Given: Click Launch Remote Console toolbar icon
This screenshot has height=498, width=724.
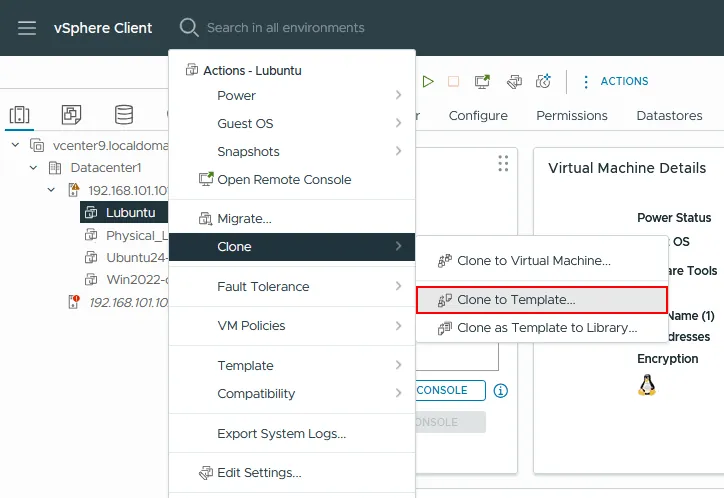Looking at the screenshot, I should coord(482,82).
